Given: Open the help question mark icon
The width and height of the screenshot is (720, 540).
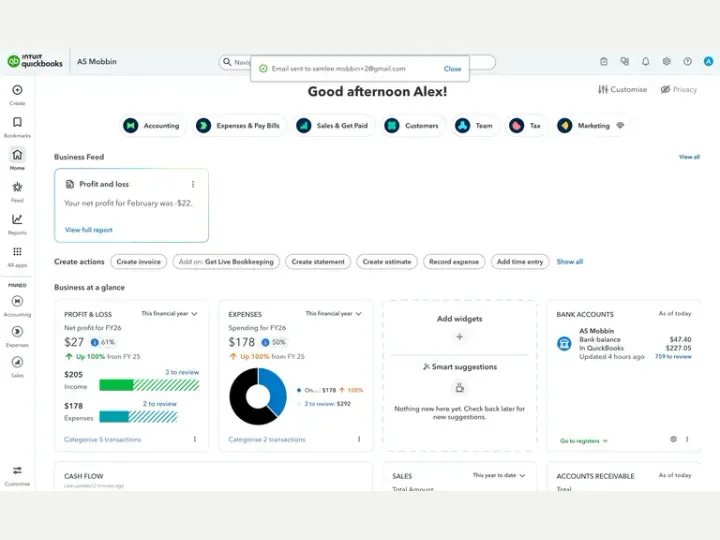Looking at the screenshot, I should tap(687, 61).
